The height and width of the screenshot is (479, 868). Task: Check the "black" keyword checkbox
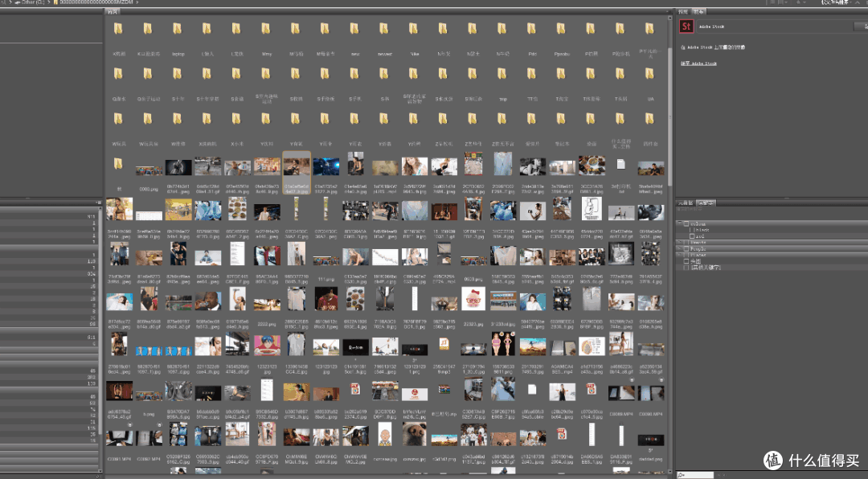pyautogui.click(x=691, y=230)
